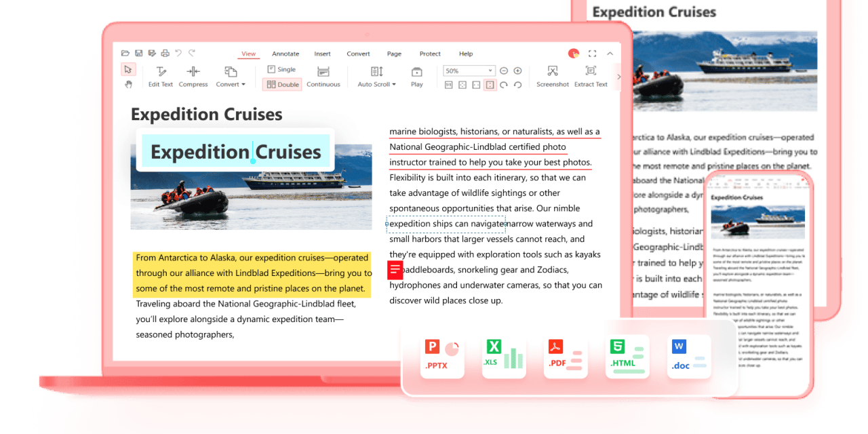Viewport: 868px width, 434px height.
Task: Open the Annotate tab
Action: (x=285, y=54)
